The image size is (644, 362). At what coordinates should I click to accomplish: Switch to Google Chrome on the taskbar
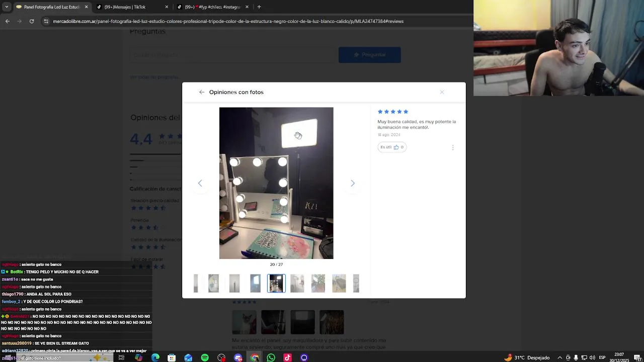(x=255, y=357)
